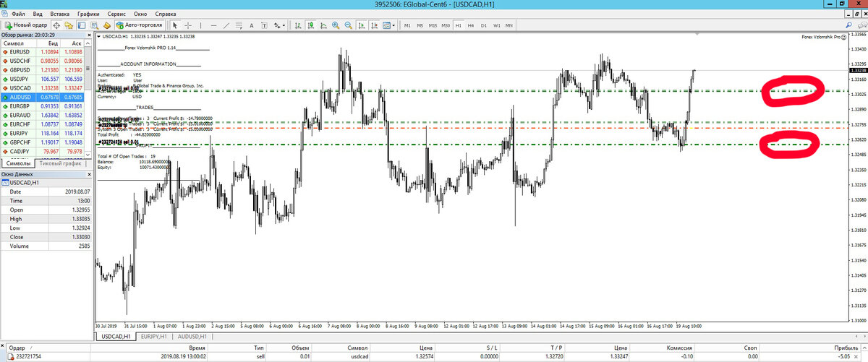Switch to Bar Chart display
The height and width of the screenshot is (362, 868).
click(298, 25)
